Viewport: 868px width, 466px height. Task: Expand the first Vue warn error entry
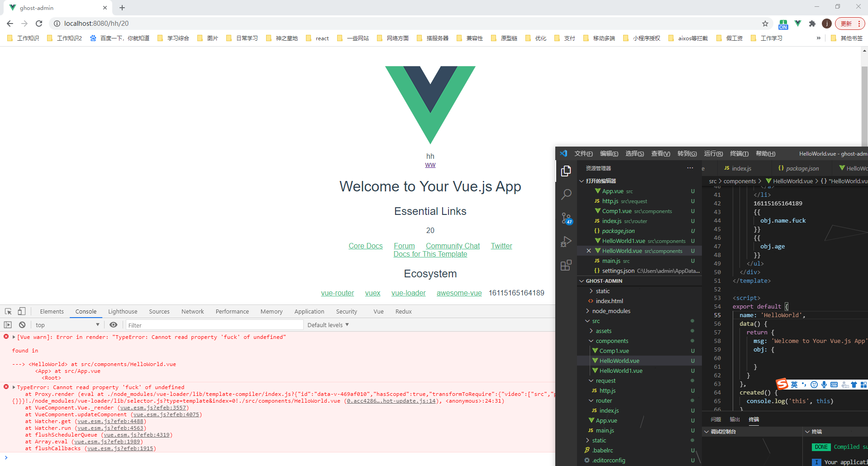[14, 337]
